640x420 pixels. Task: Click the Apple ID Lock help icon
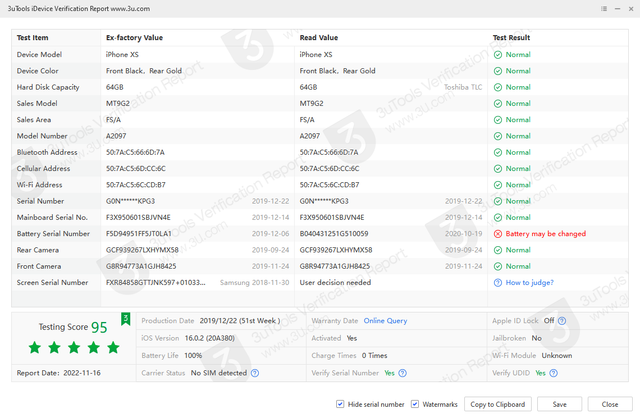tap(562, 321)
